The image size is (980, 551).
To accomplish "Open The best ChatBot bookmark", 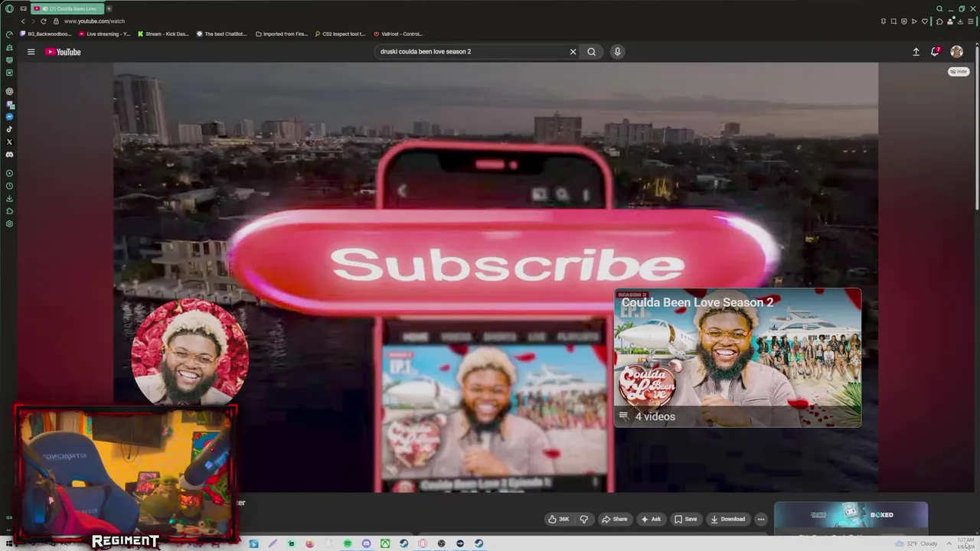I will point(222,34).
